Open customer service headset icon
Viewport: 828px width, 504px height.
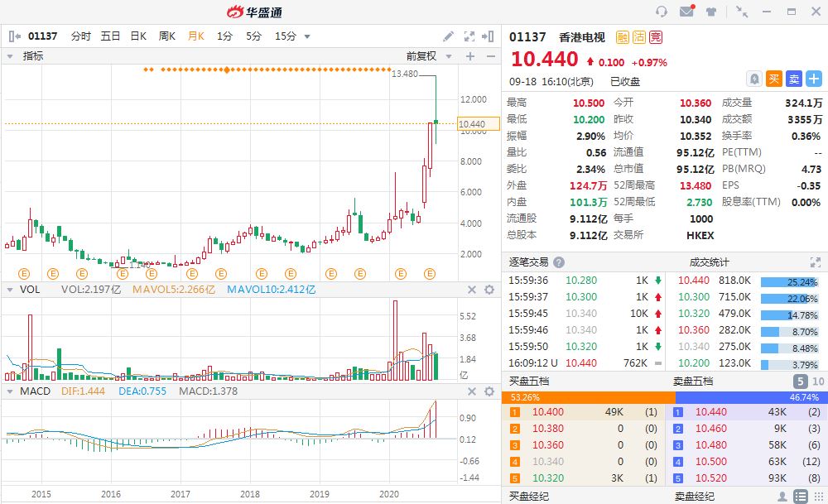coord(661,12)
